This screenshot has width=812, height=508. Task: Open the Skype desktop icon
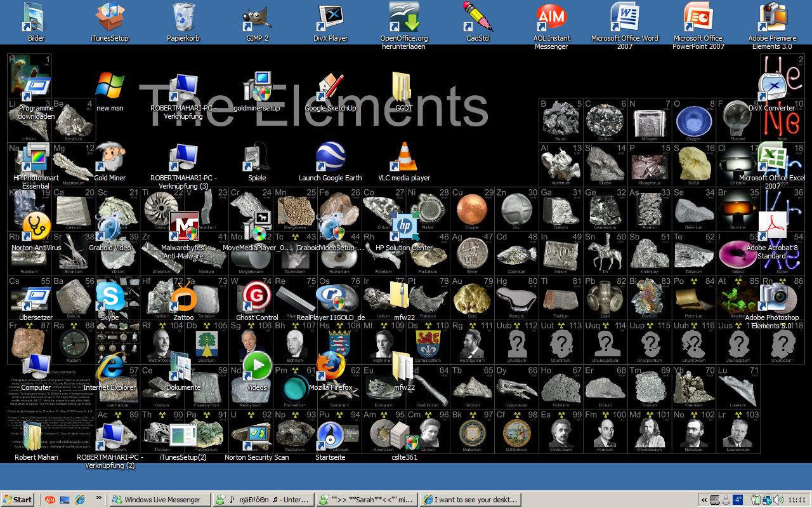109,298
